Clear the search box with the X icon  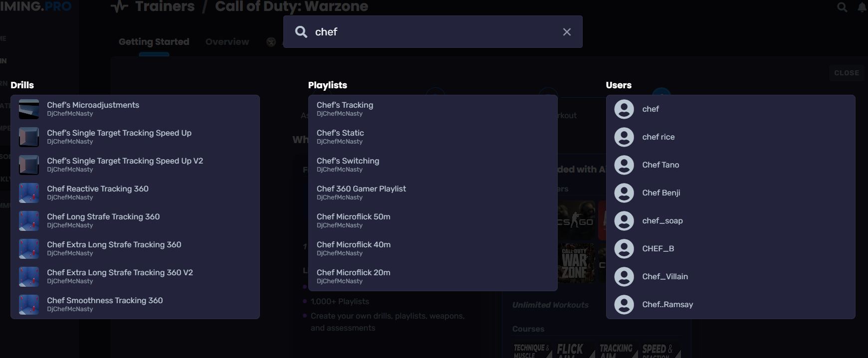[x=567, y=32]
